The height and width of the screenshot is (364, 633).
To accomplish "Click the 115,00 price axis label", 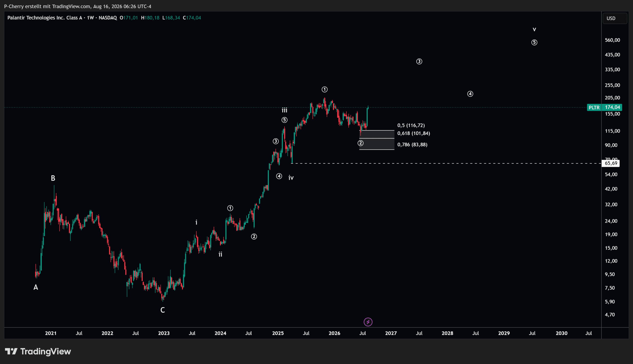I will (x=612, y=131).
